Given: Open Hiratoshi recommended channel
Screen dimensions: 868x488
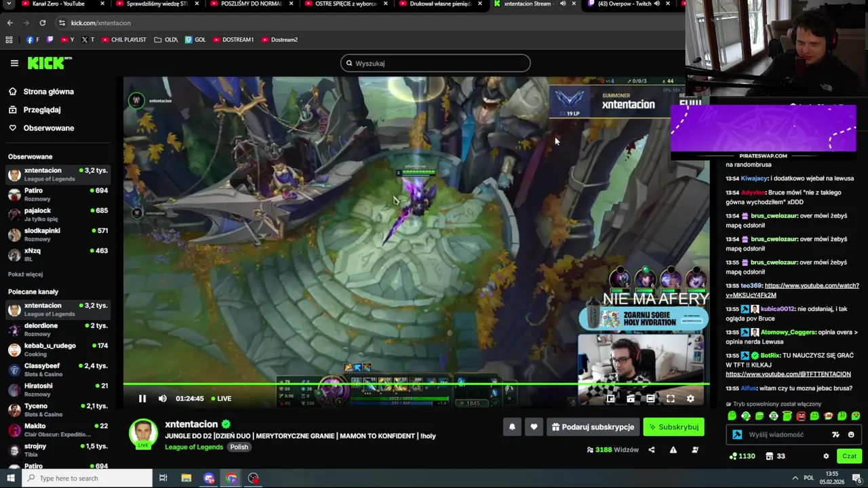Looking at the screenshot, I should (x=58, y=390).
